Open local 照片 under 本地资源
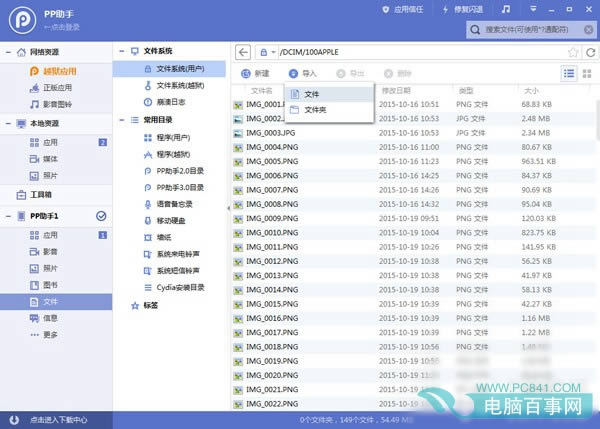The width and height of the screenshot is (600, 429). point(44,176)
